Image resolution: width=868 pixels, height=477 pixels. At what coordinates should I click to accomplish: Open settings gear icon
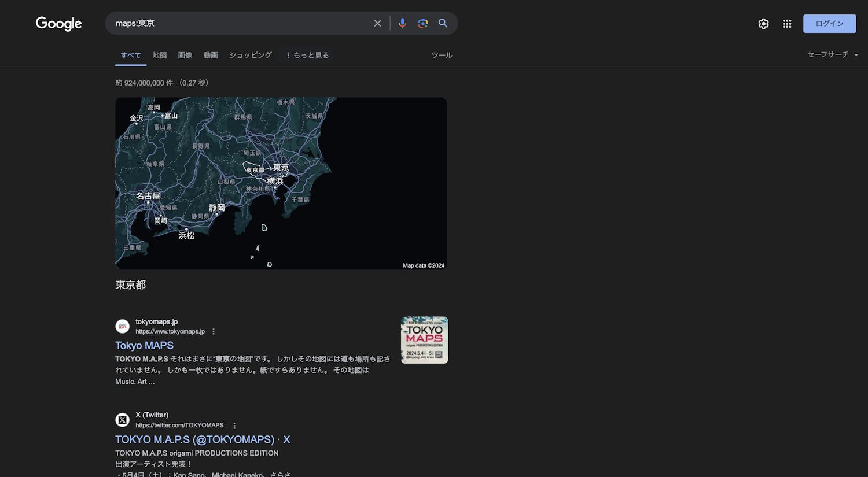pyautogui.click(x=764, y=24)
